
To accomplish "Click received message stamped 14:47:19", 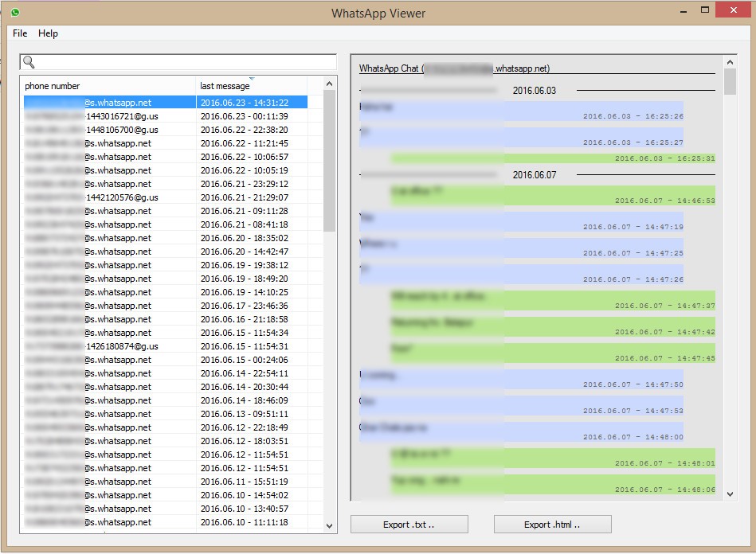I will click(521, 221).
